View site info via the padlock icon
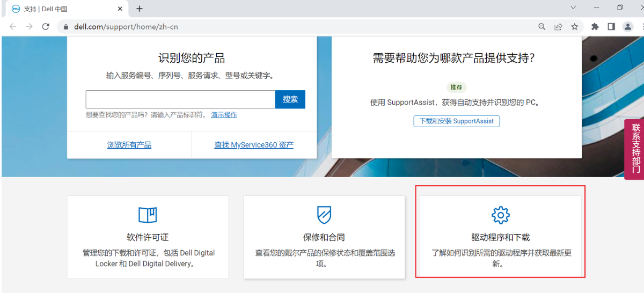Image resolution: width=644 pixels, height=293 pixels. pos(67,26)
